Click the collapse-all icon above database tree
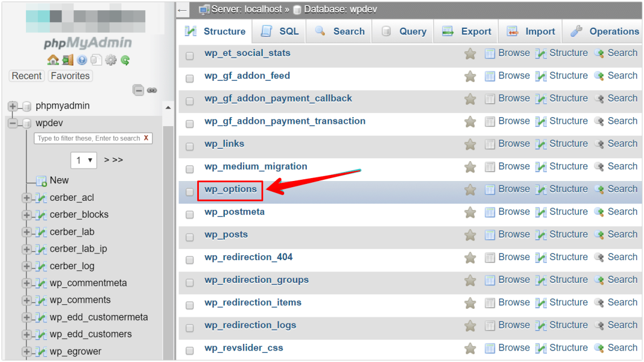 pos(138,90)
